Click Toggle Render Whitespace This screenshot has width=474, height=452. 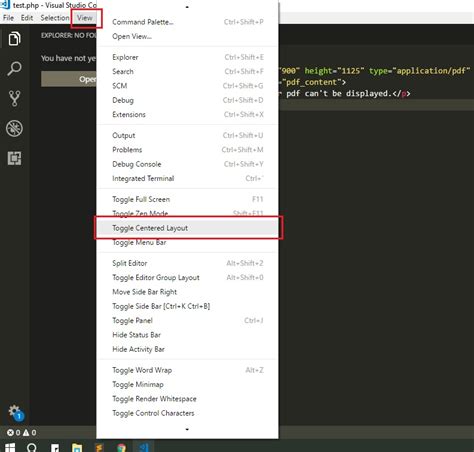[x=187, y=399]
